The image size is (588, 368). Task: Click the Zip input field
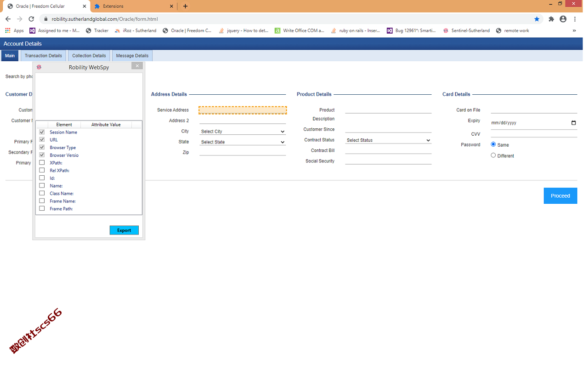pos(243,152)
